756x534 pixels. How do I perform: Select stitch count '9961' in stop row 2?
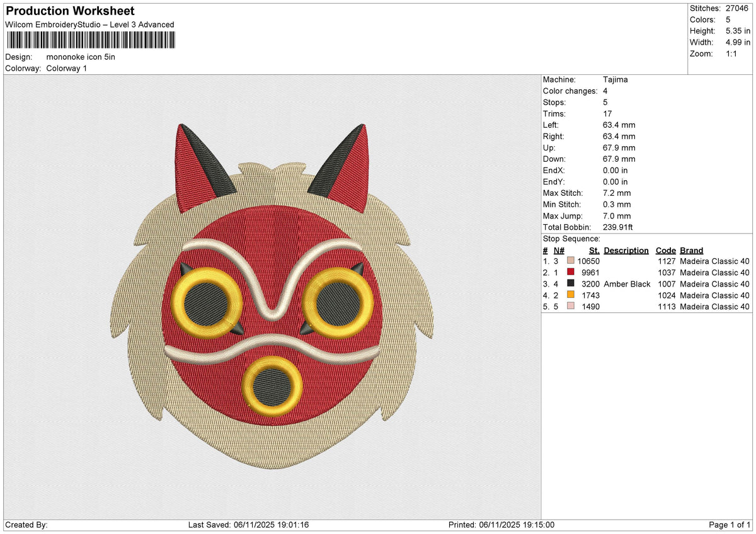pyautogui.click(x=590, y=273)
